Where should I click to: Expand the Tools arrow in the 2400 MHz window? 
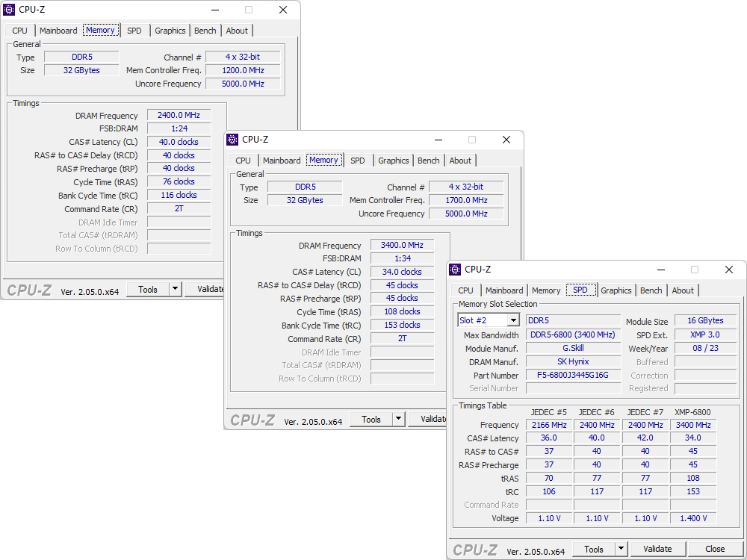click(176, 289)
